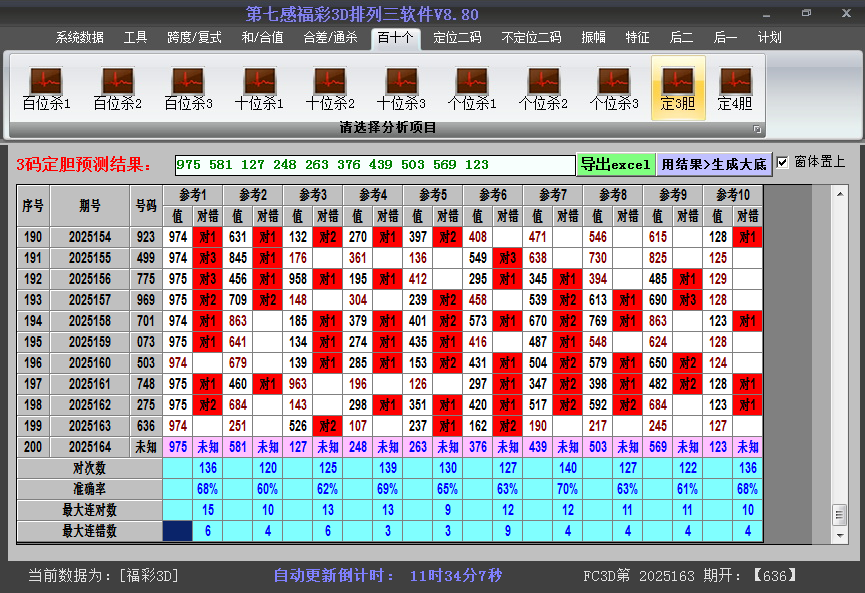Select the 个位杀2 analysis icon

(543, 89)
